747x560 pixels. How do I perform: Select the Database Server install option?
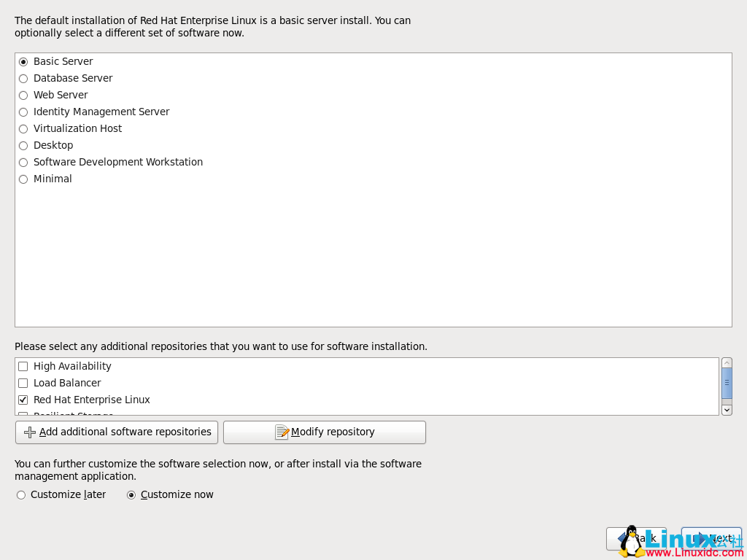[23, 78]
